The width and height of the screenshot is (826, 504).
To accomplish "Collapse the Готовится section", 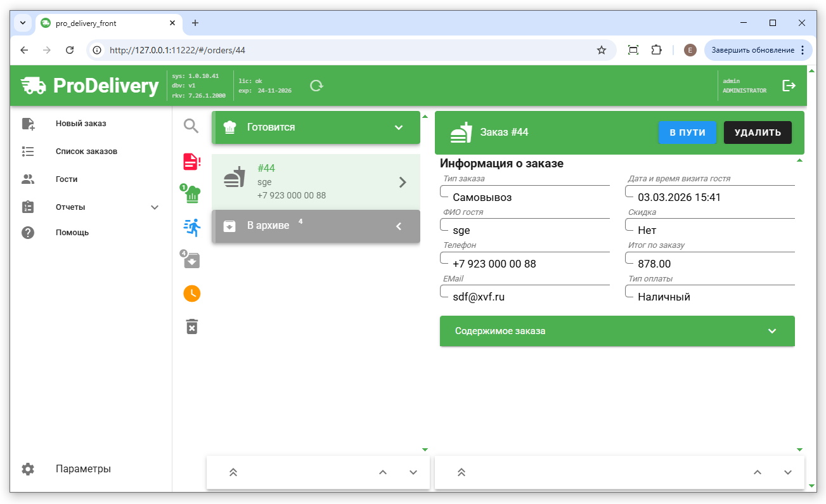I will 398,127.
